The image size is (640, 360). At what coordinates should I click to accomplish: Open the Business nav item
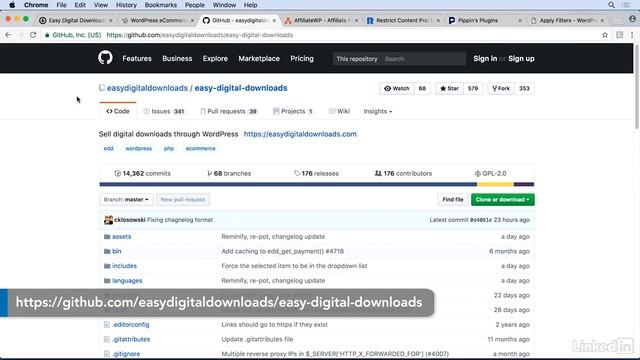[x=177, y=59]
